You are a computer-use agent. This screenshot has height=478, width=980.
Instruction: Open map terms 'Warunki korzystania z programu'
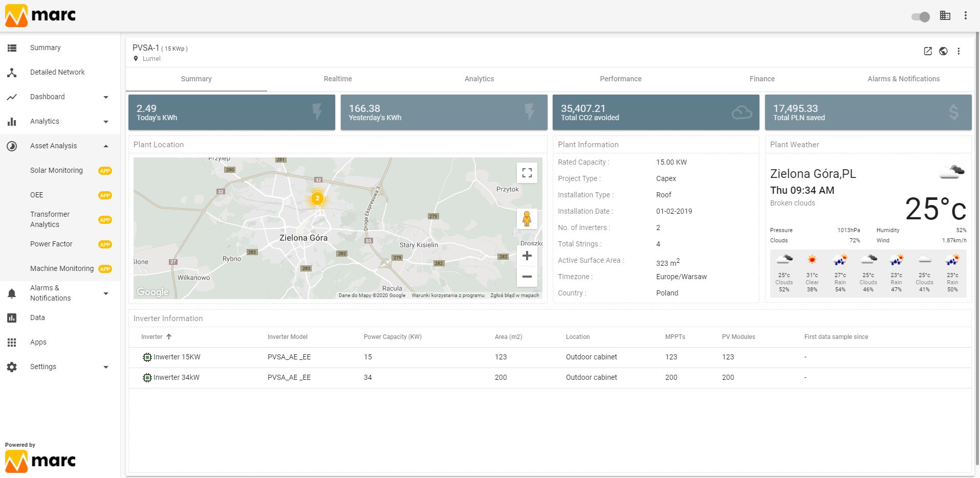[x=448, y=295]
